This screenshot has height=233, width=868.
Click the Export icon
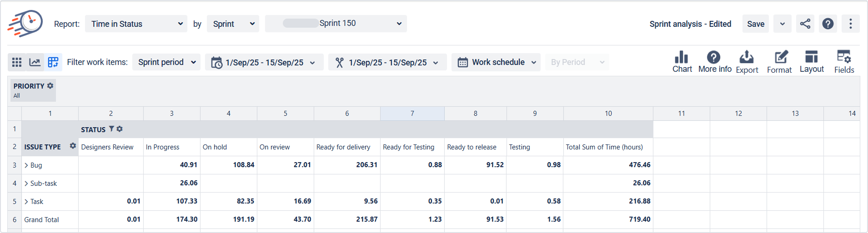[747, 62]
